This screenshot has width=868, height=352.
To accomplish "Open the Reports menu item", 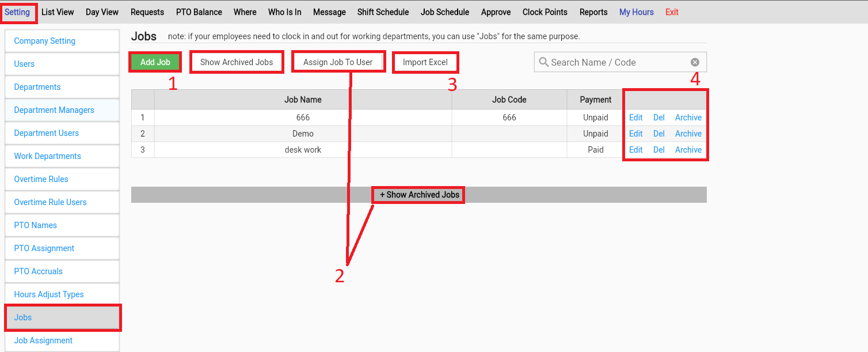I will click(593, 12).
